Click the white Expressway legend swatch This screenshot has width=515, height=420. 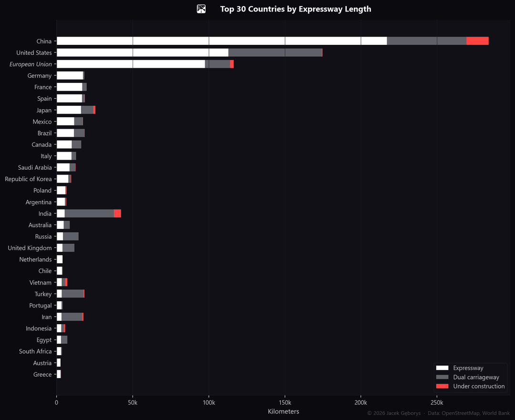442,368
